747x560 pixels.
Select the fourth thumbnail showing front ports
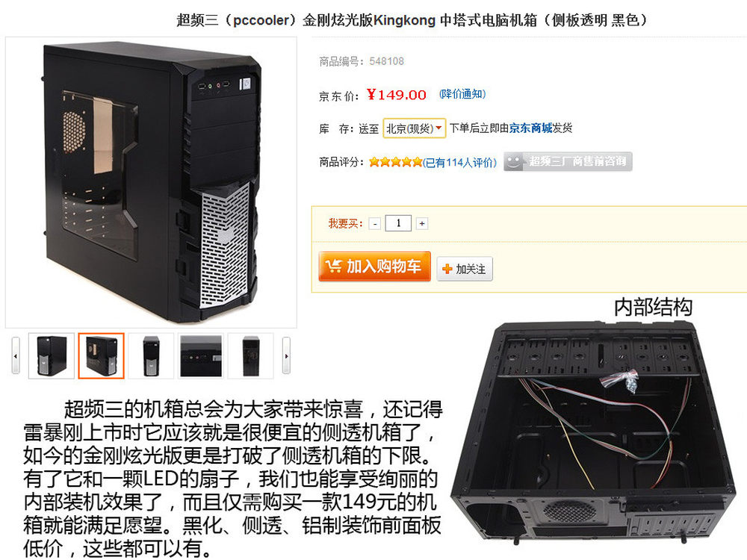(200, 355)
